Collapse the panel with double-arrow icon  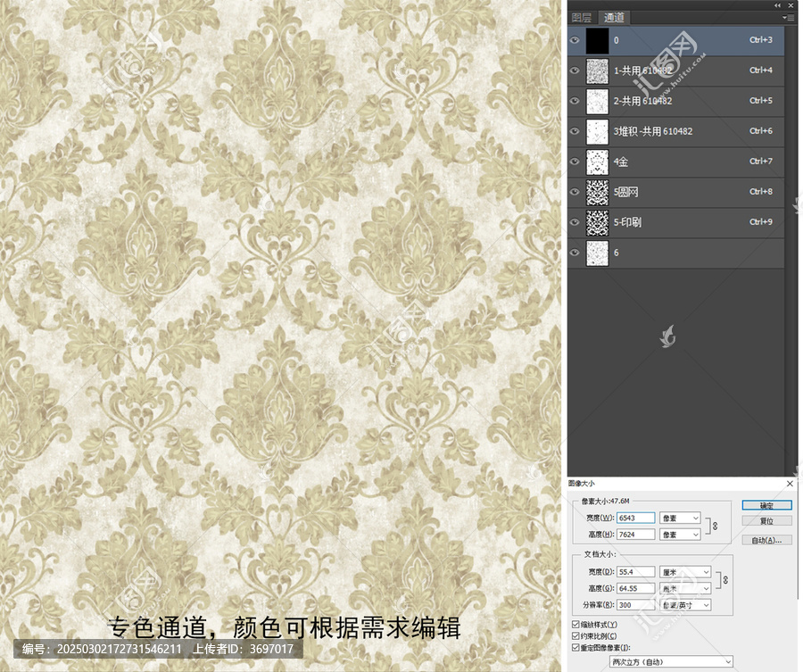pyautogui.click(x=777, y=5)
